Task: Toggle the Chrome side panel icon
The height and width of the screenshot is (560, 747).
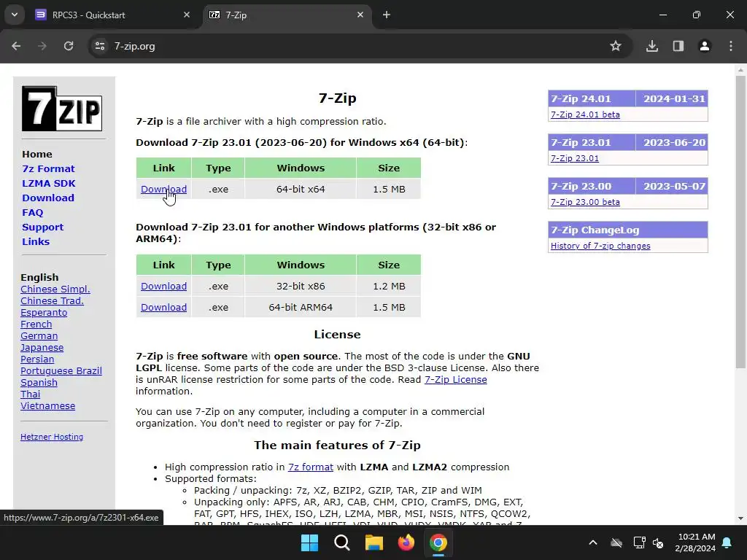Action: pos(678,46)
